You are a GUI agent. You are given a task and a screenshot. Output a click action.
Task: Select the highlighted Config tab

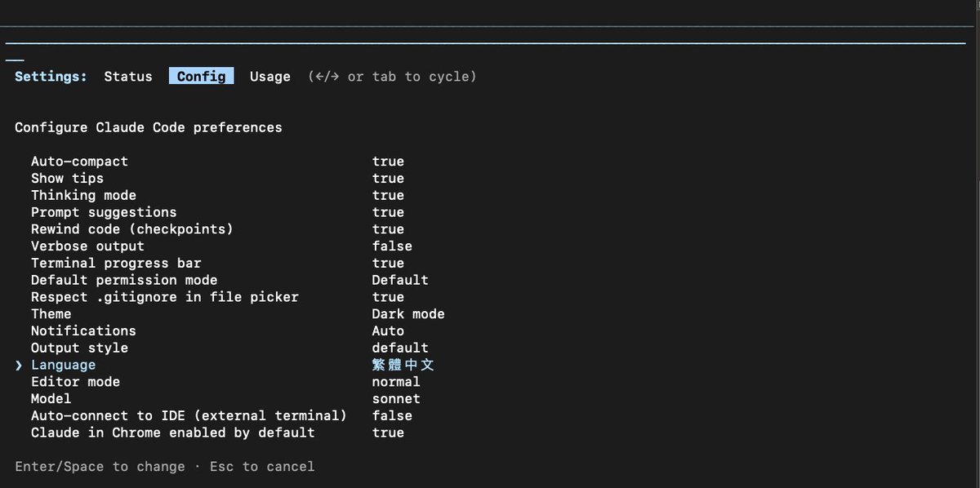(202, 76)
